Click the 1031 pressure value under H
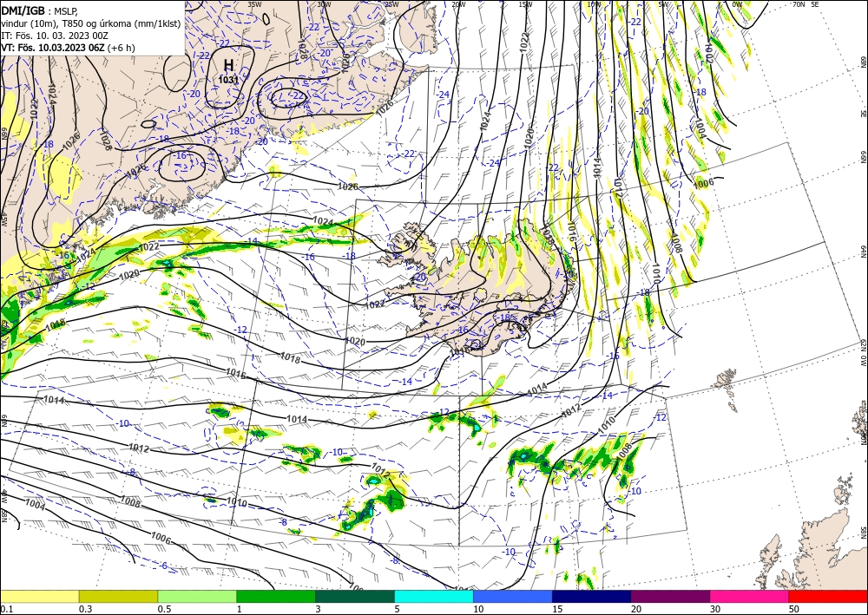This screenshot has height=615, width=868. coord(228,80)
